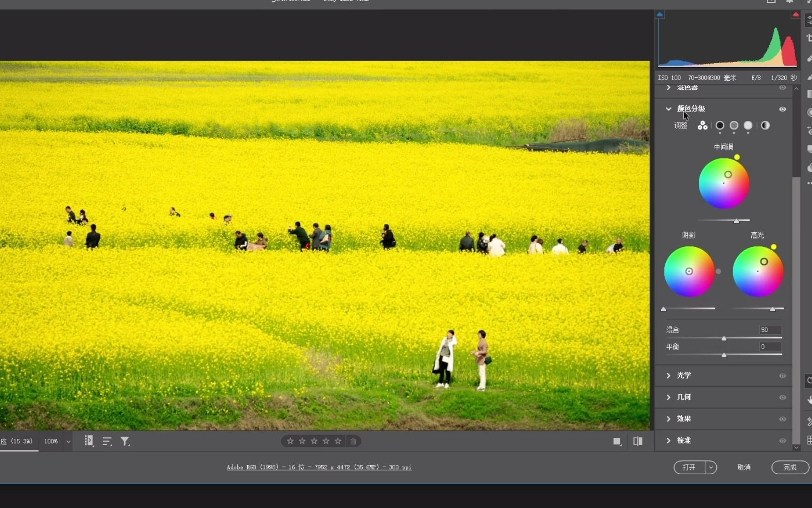The image size is (812, 508).
Task: Click the trash icon to clear star rating
Action: coord(353,441)
